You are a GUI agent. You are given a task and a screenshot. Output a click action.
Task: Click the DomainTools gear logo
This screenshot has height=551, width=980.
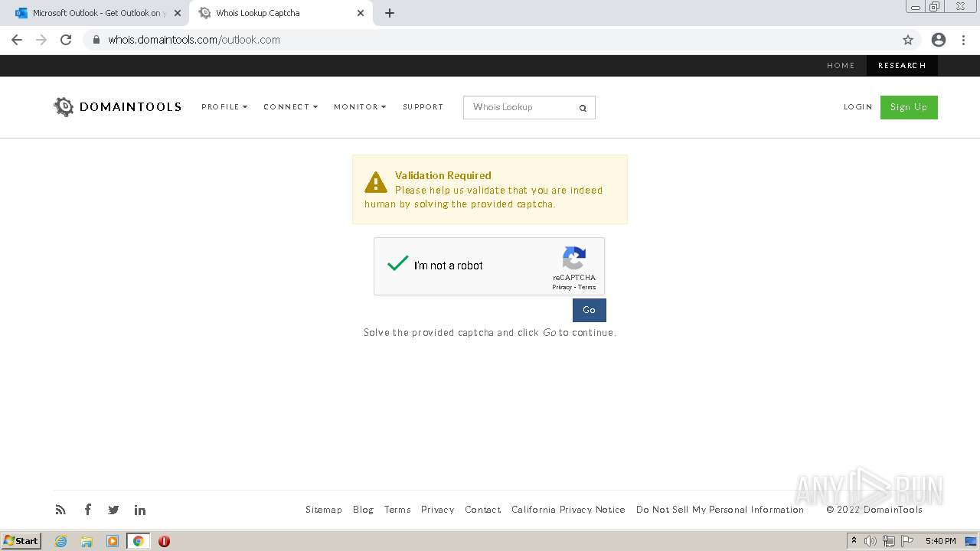coord(64,106)
